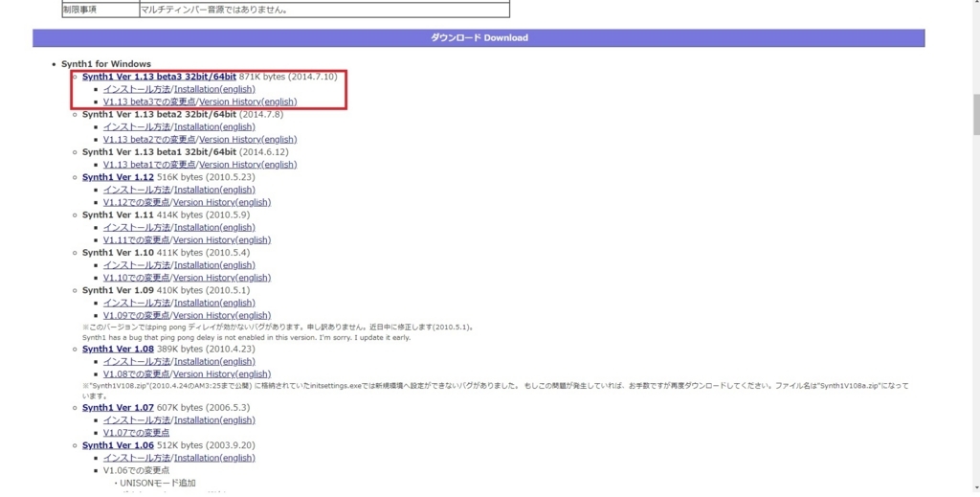Screen dimensions: 980x497
Task: Click the Synth1 Ver 1.13 beta1 32bit/64bit title
Action: [x=160, y=152]
